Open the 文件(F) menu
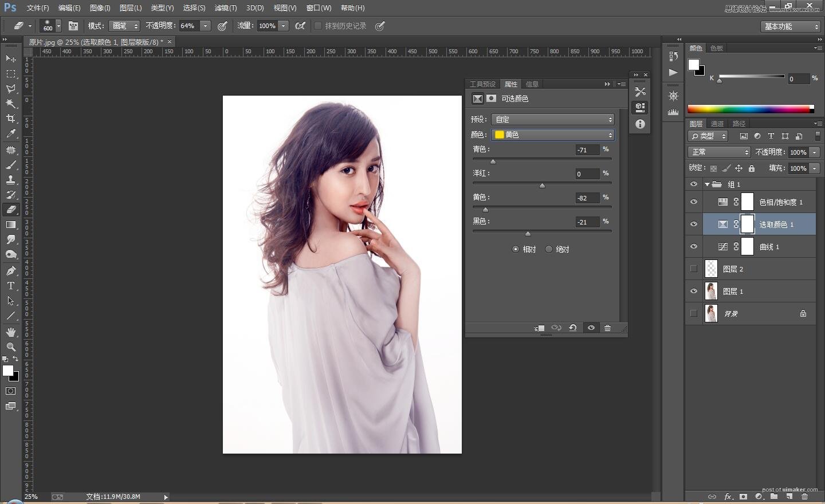This screenshot has height=504, width=825. (x=38, y=8)
